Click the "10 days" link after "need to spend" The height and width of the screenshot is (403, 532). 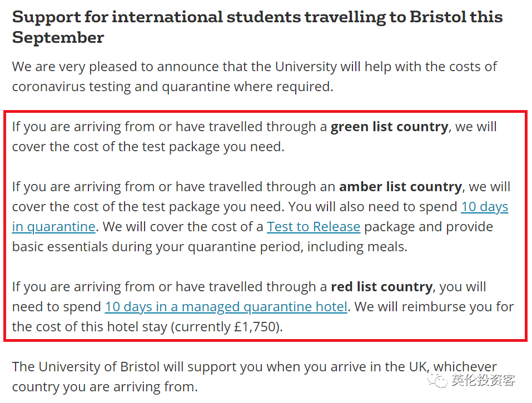[x=485, y=207]
